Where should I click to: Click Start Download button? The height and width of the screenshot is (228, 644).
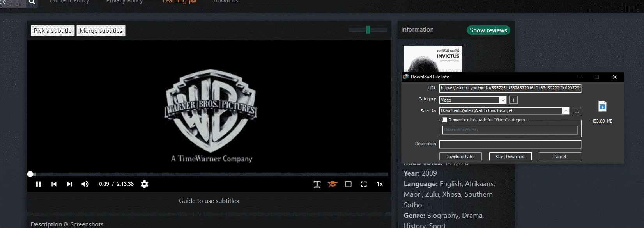point(510,157)
